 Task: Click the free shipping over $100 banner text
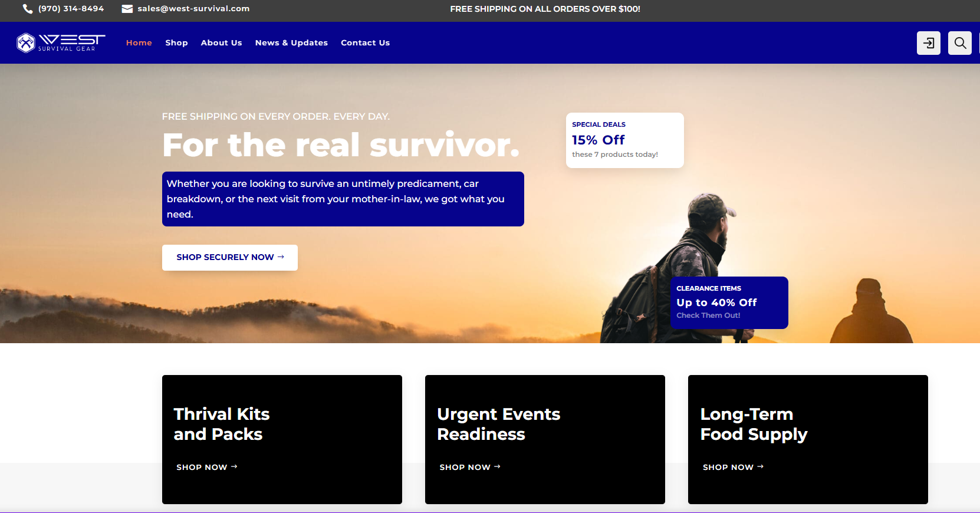tap(545, 9)
